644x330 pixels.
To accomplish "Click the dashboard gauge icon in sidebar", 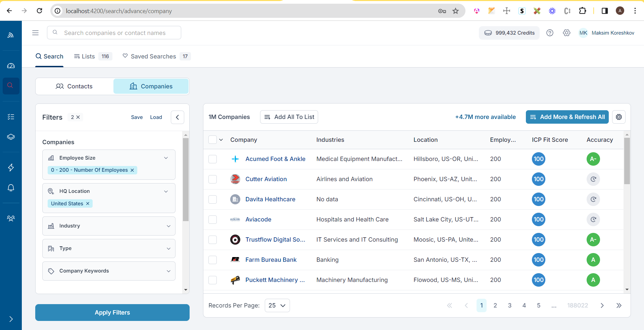I will click(x=11, y=66).
